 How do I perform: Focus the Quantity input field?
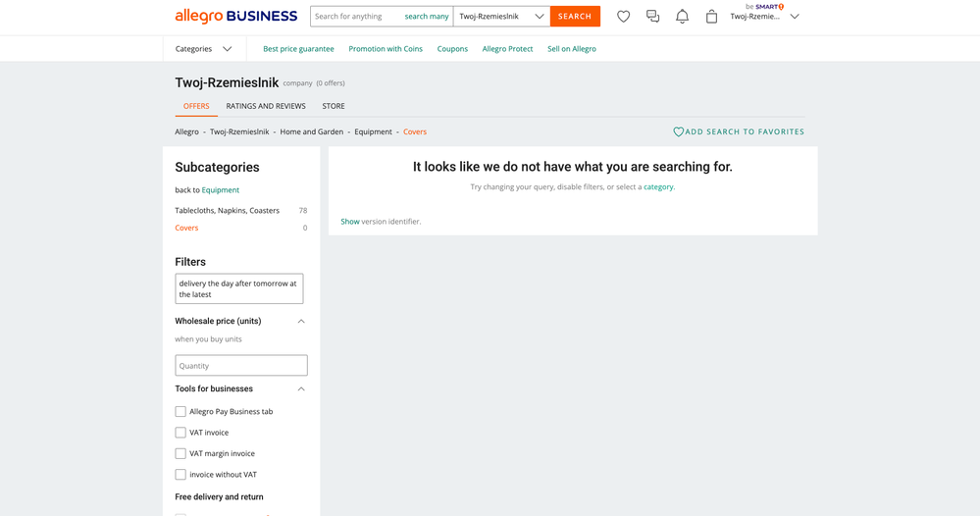(241, 366)
